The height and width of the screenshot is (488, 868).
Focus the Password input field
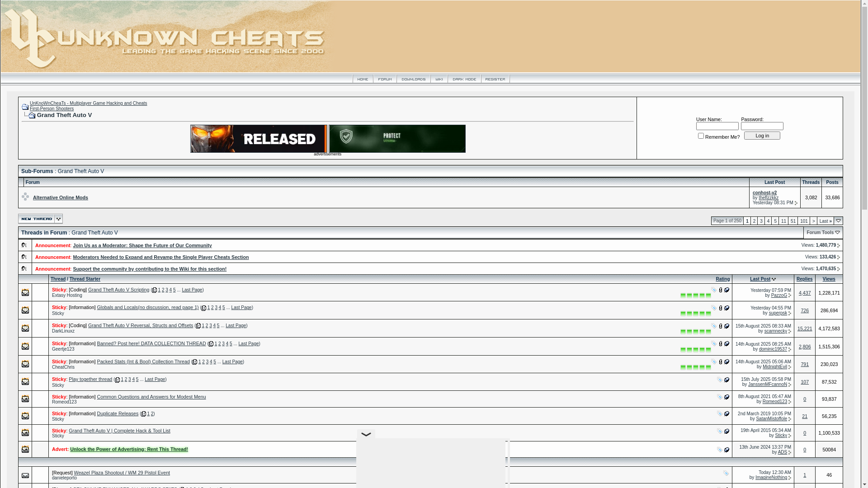point(762,126)
